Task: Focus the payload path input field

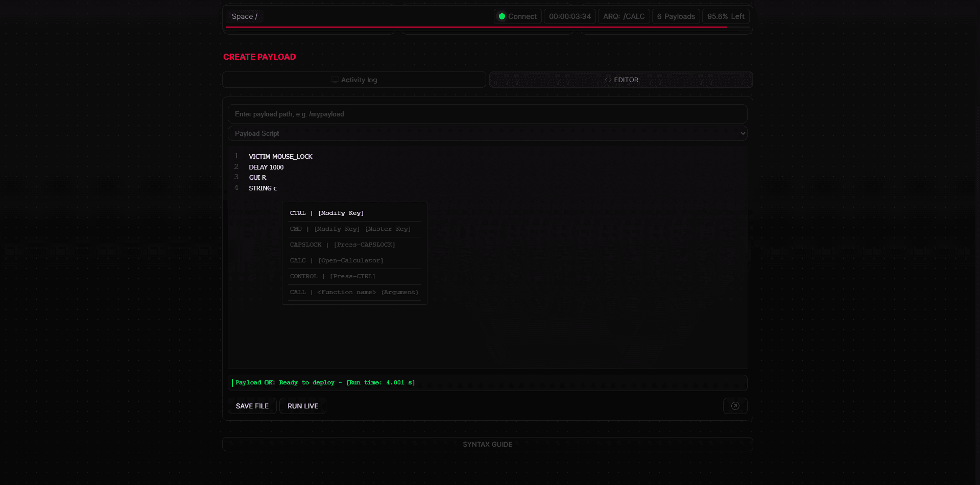Action: click(487, 114)
